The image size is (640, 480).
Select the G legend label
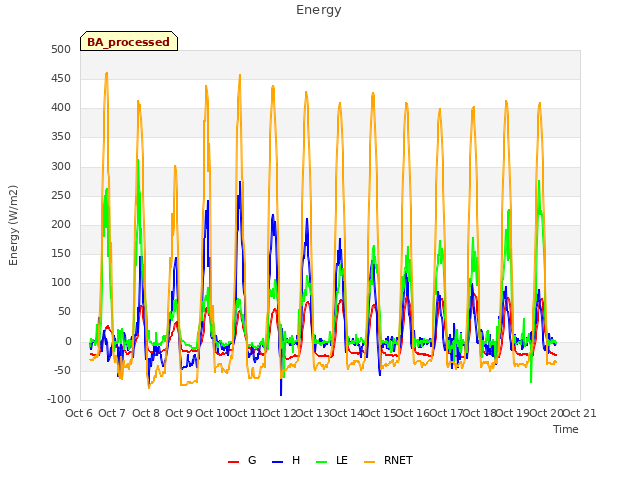[252, 460]
